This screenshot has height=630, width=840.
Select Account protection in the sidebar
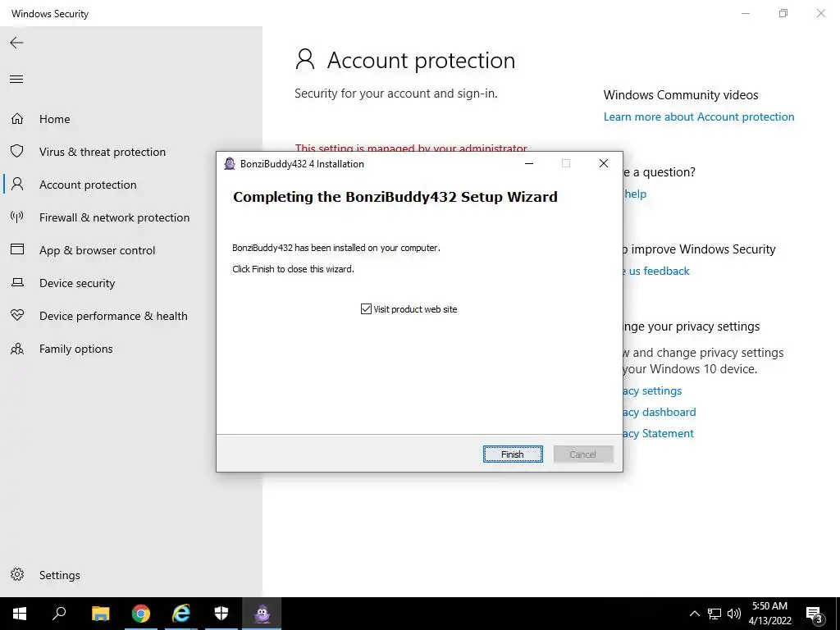88,185
